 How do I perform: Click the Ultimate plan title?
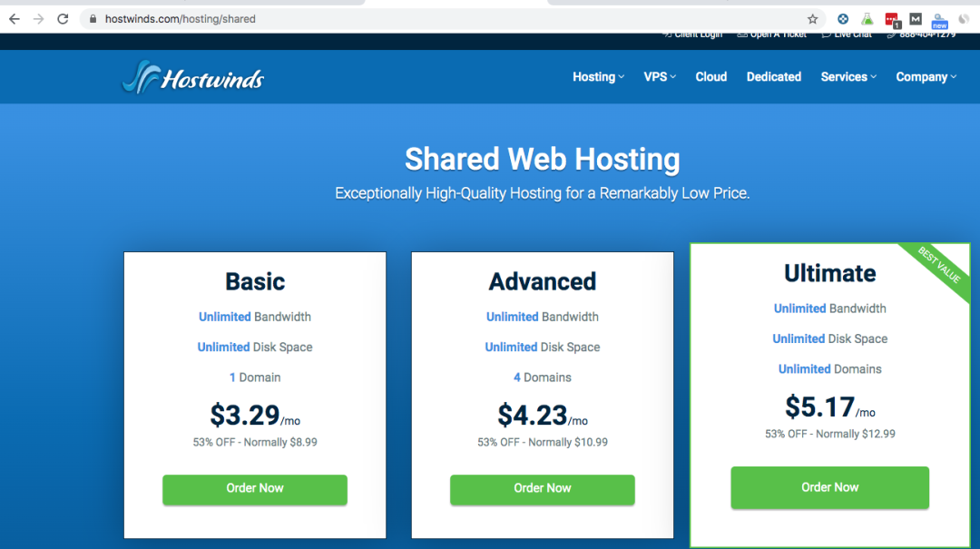pos(830,273)
